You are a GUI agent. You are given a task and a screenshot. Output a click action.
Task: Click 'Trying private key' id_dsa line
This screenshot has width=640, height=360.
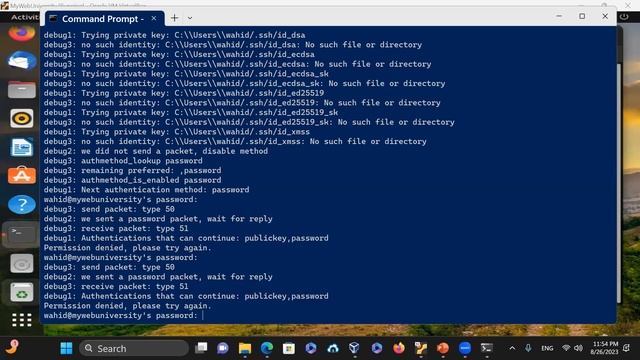[175, 35]
